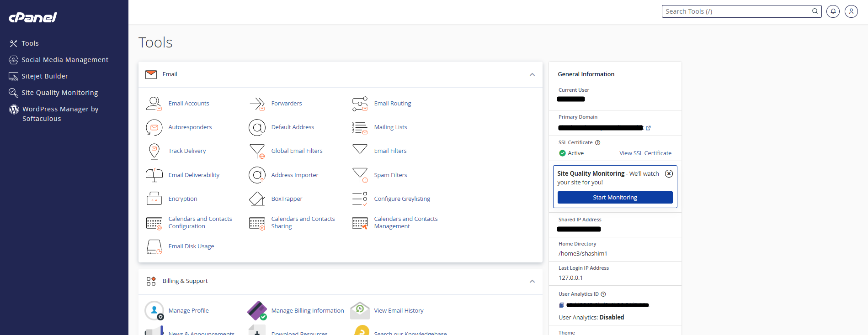Click the Default Address @ icon
The width and height of the screenshot is (868, 335).
[x=257, y=127]
